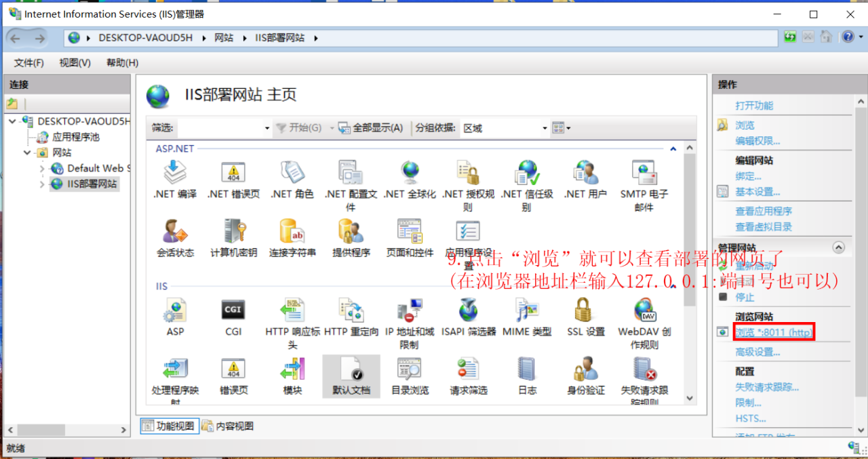The height and width of the screenshot is (459, 868).
Task: Click the 编辑权限... link
Action: pos(757,141)
